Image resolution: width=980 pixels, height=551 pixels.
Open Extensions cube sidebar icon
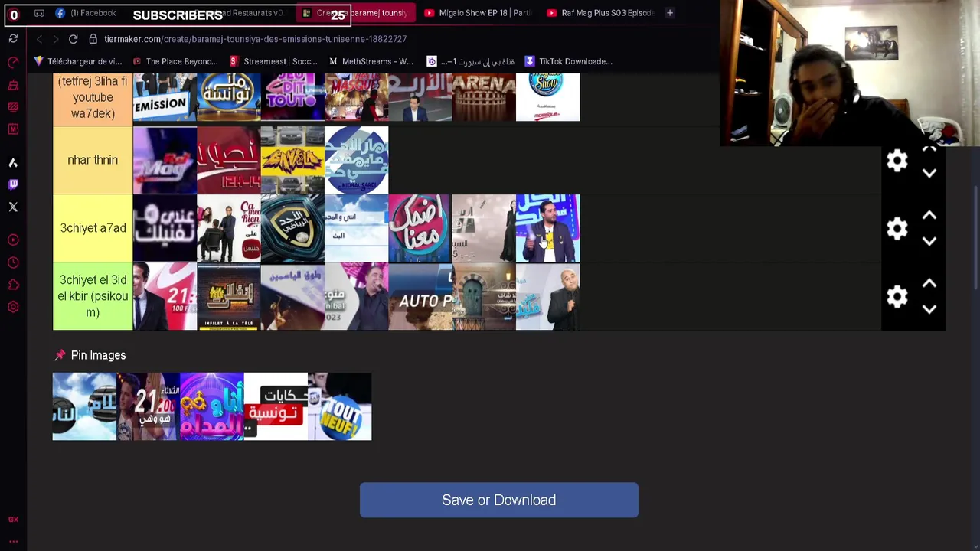(13, 285)
